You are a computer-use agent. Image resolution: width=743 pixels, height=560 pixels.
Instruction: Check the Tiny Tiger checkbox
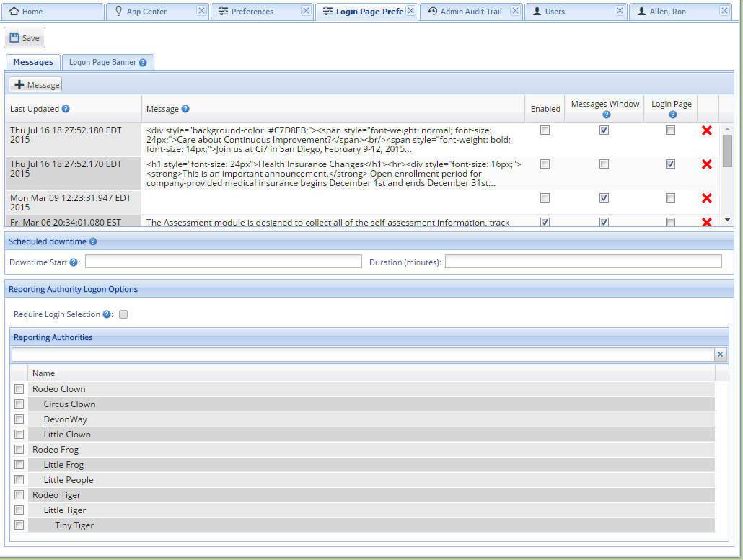(x=19, y=525)
